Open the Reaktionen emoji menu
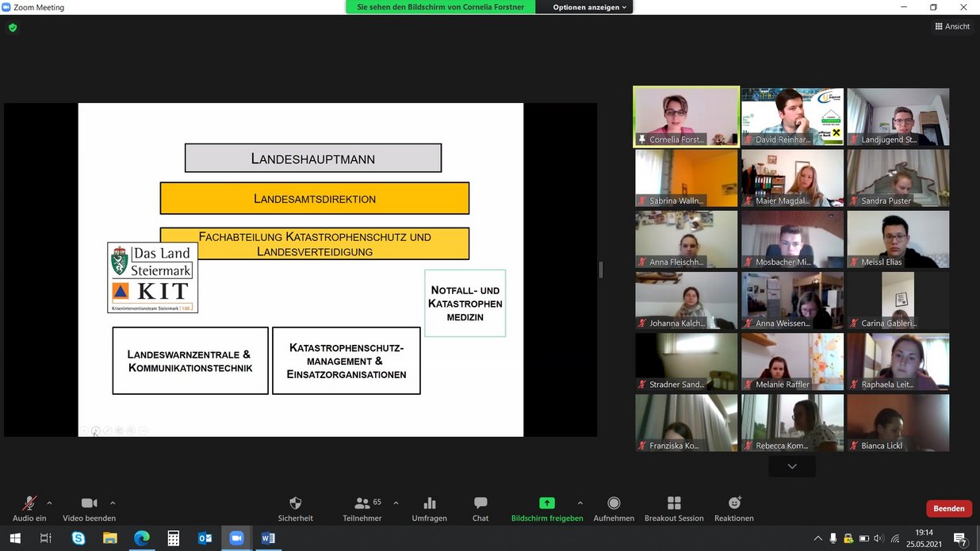Screen dimensions: 980x551 tap(733, 504)
